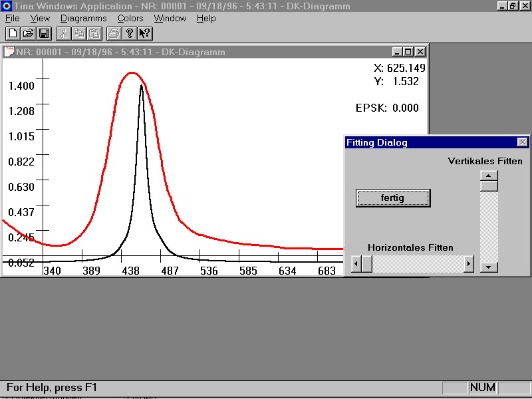This screenshot has width=532, height=399.
Task: Click the About question mark icon
Action: tap(130, 33)
